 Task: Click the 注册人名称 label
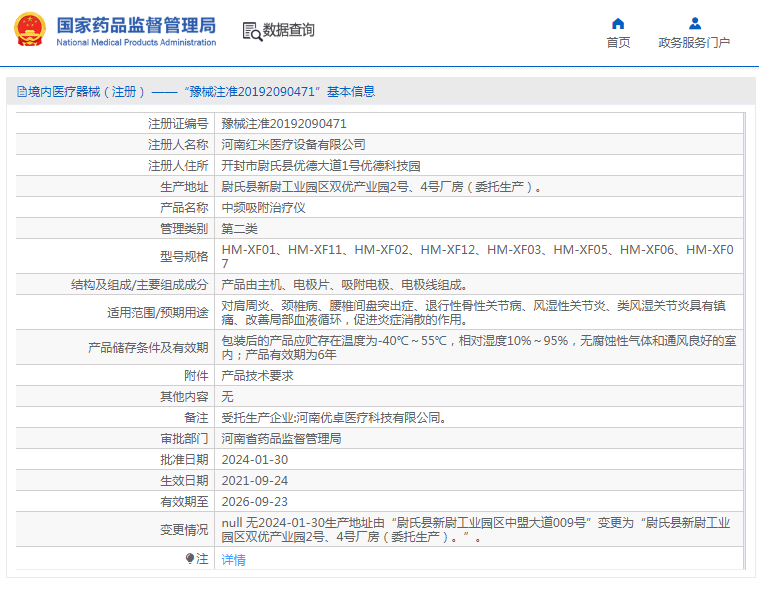[178, 145]
